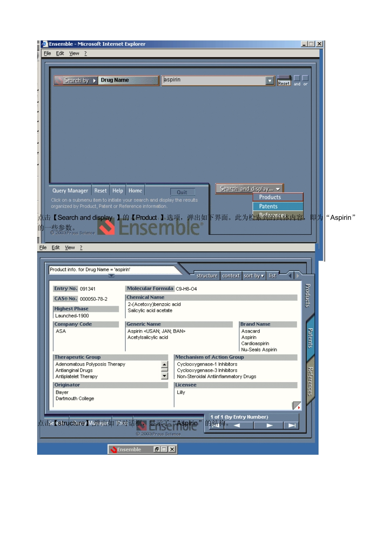Tick the 'or' checkbox
Viewport: 392px width, 555px height.
coord(305,78)
